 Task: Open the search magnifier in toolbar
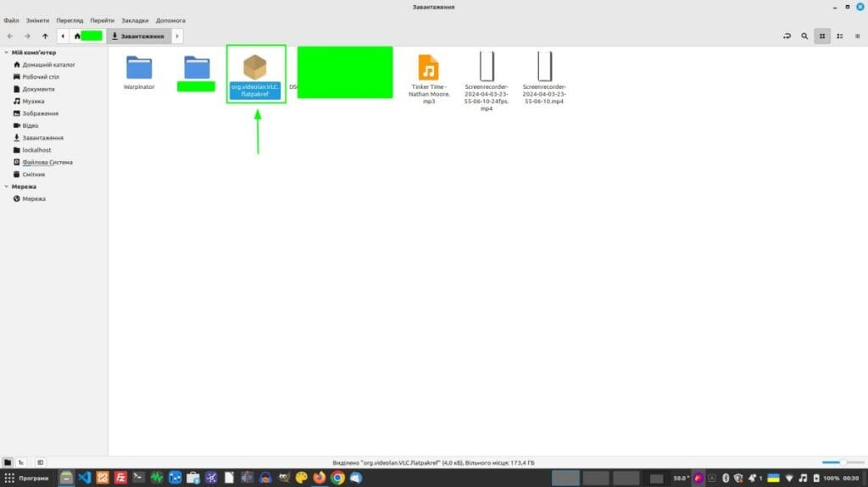pos(804,36)
